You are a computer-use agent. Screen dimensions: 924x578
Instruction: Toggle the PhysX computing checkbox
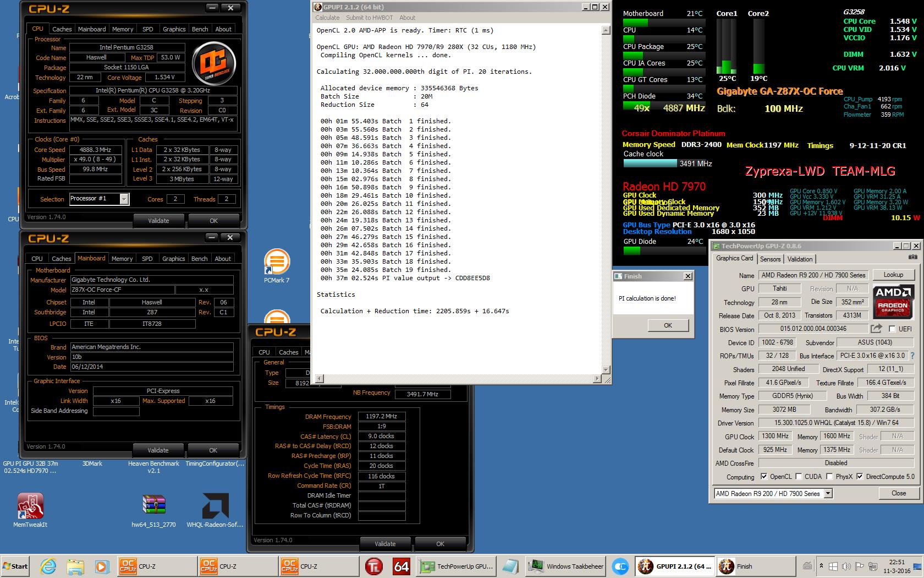tap(829, 477)
